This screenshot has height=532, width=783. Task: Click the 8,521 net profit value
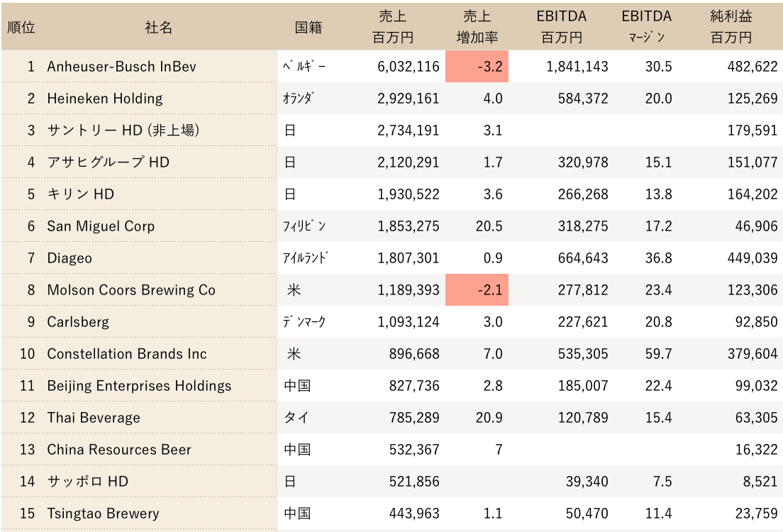coord(760,482)
